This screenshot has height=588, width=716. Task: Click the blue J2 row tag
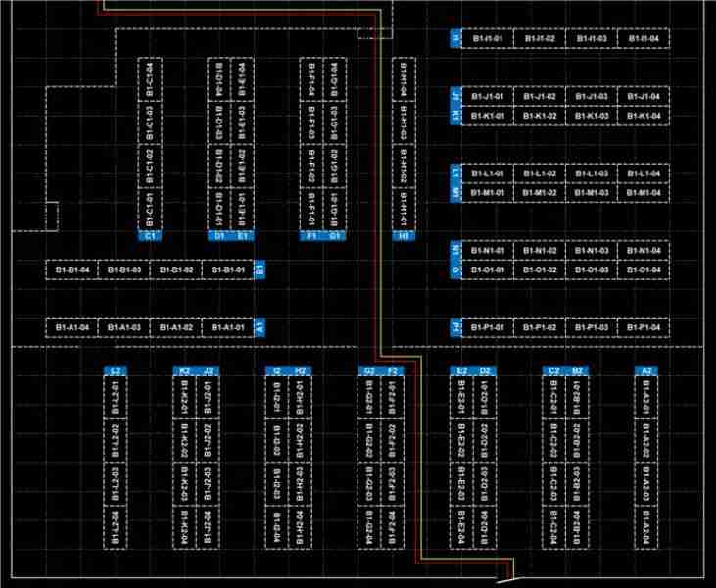(209, 371)
